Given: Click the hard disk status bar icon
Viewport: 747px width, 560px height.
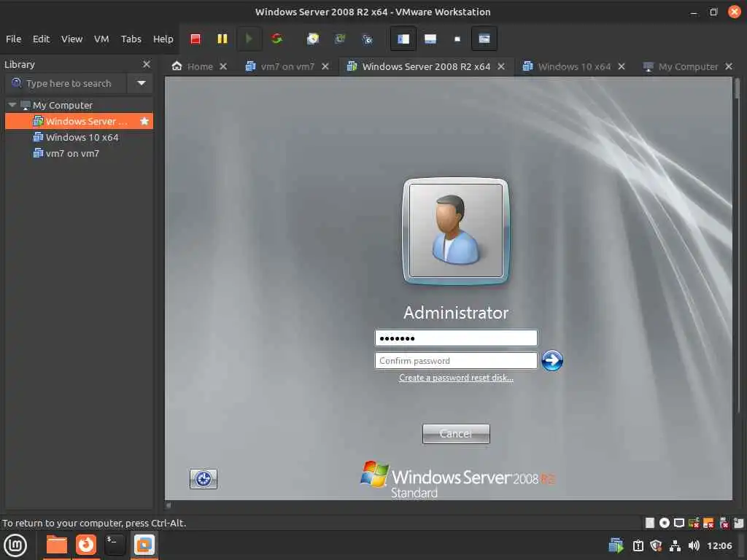Looking at the screenshot, I should [650, 523].
